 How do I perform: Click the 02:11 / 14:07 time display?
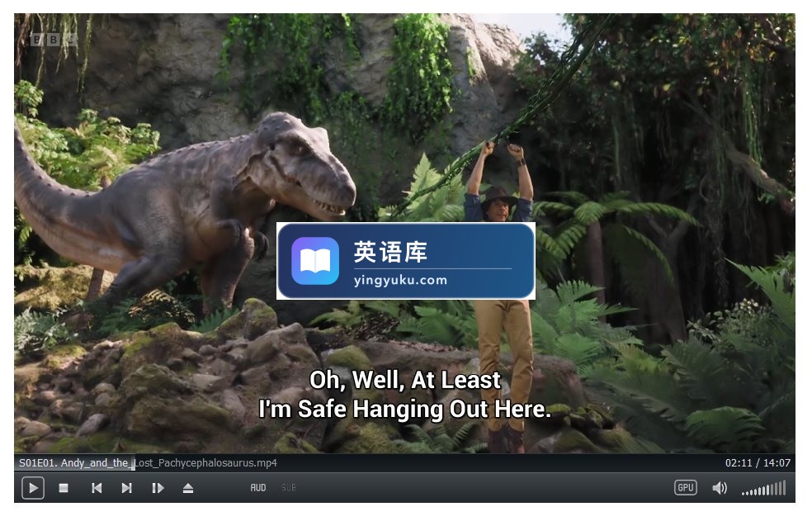[x=758, y=463]
